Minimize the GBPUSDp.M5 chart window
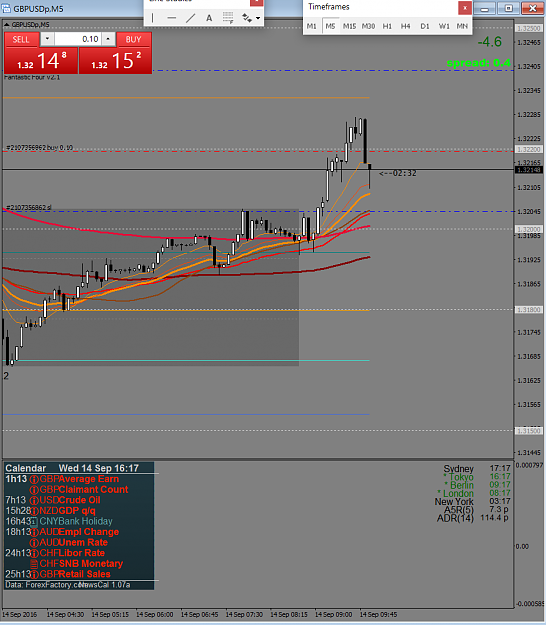The width and height of the screenshot is (546, 625). tap(485, 8)
